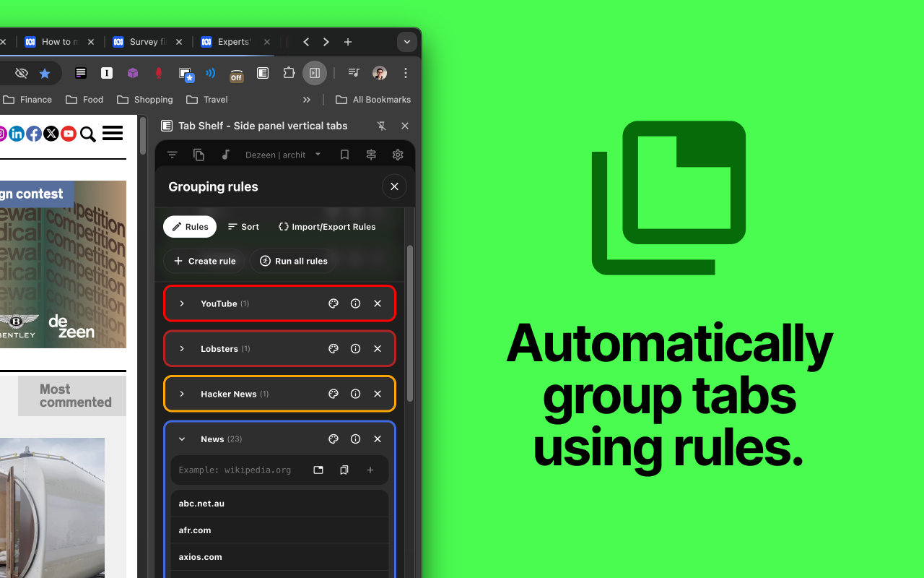Show hidden bookmarks via double chevron

(307, 100)
